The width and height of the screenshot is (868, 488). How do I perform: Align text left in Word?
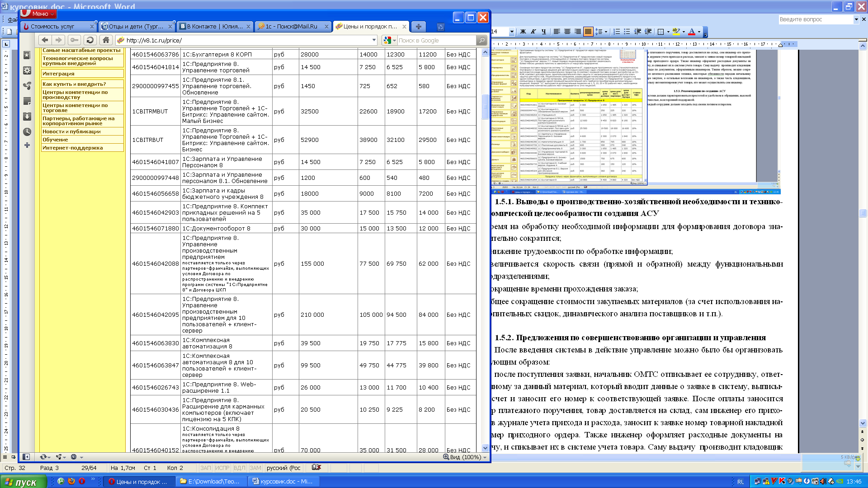557,32
